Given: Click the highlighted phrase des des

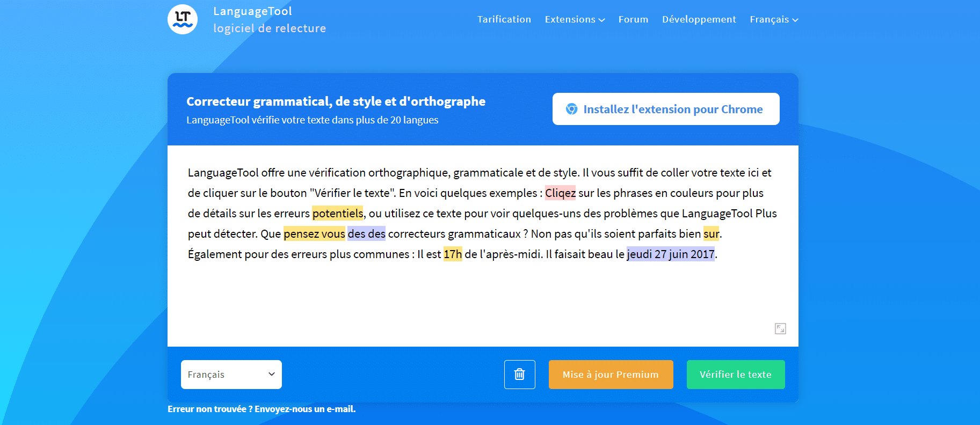Looking at the screenshot, I should (367, 234).
